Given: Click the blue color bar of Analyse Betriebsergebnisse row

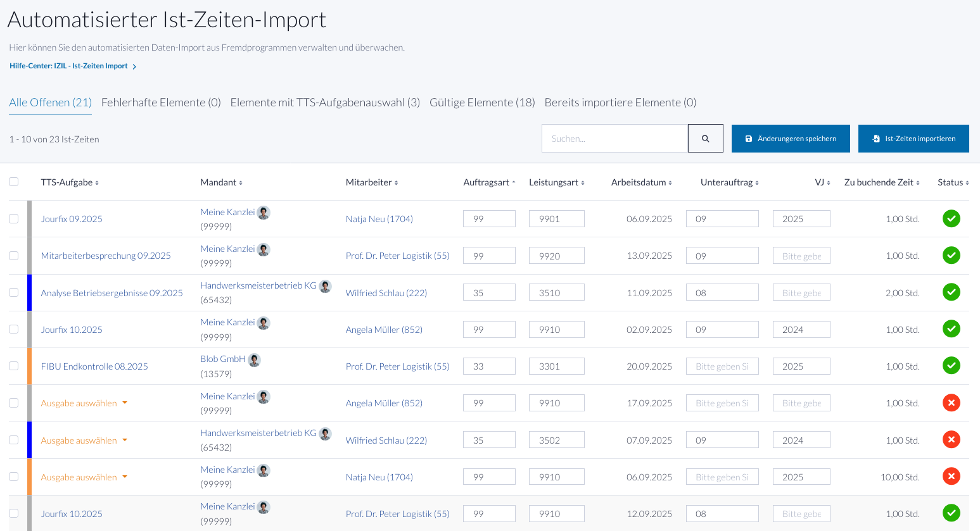Looking at the screenshot, I should coord(30,292).
